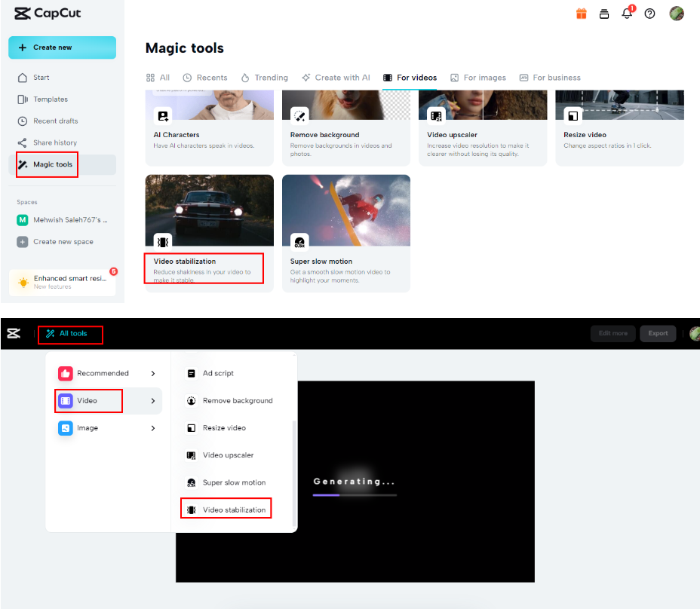Screen dimensions: 700x609
Task: Select Resize video in the submenu
Action: [216, 428]
